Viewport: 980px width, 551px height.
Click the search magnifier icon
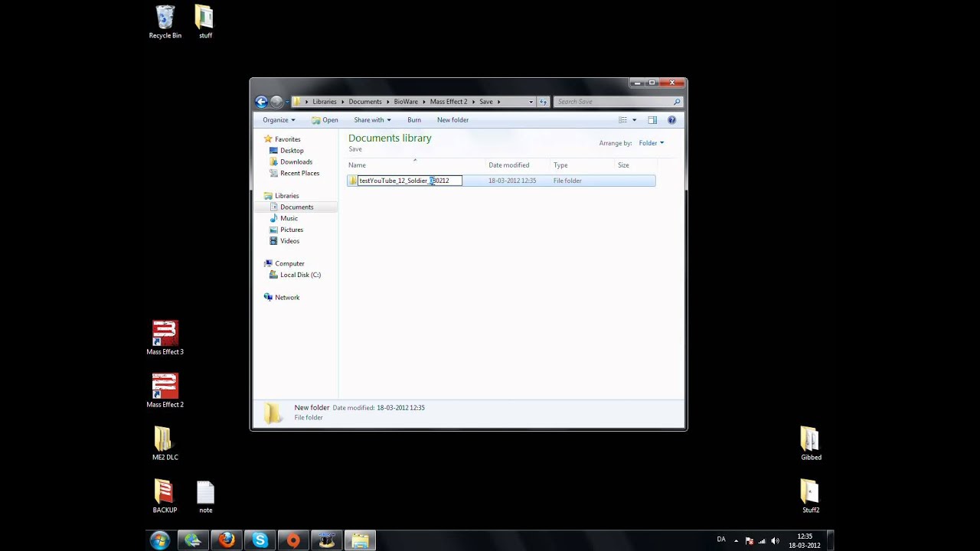pyautogui.click(x=677, y=102)
